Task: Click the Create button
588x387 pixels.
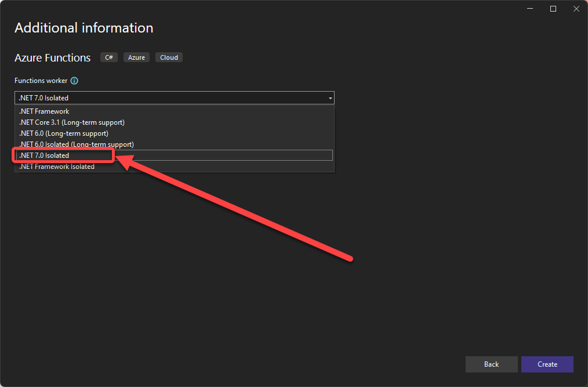Action: pyautogui.click(x=547, y=364)
